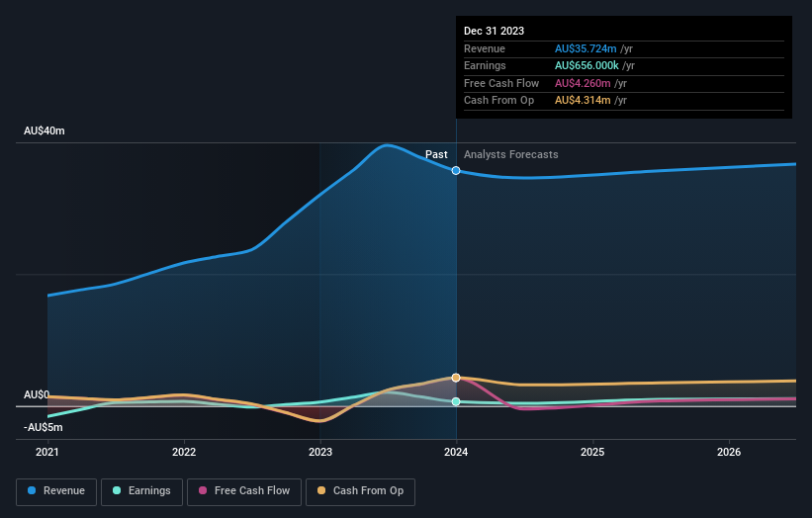This screenshot has height=518, width=812.
Task: Click the Free Cash Flow label in tooltip
Action: click(501, 83)
